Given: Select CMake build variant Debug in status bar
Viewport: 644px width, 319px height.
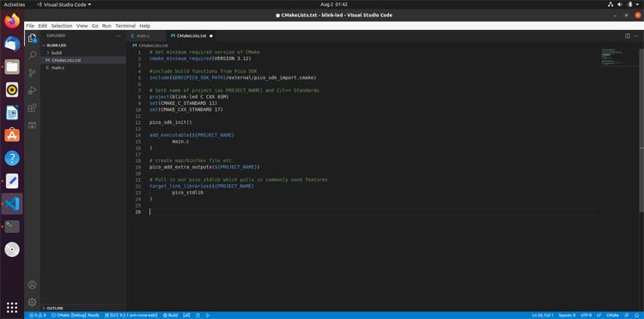Looking at the screenshot, I should tap(76, 316).
